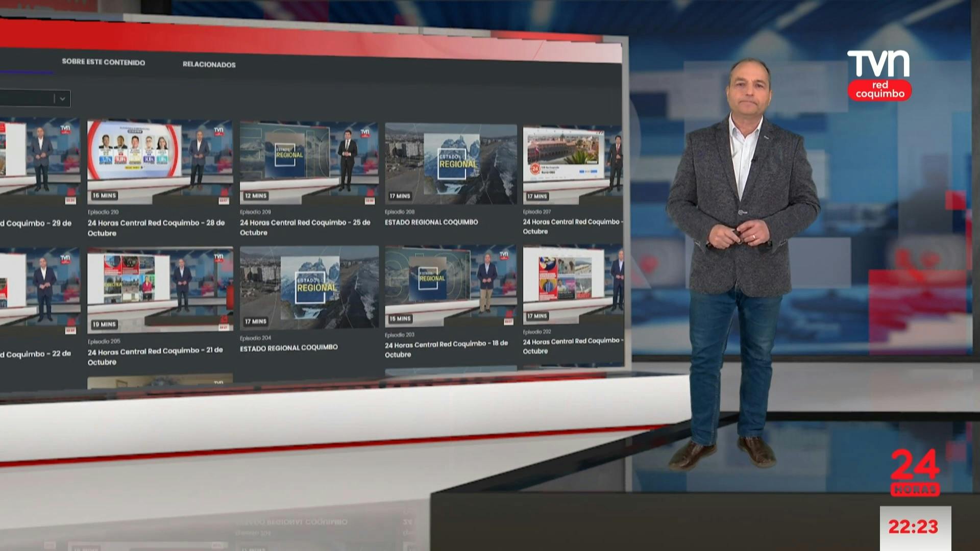
Task: Click the 'Episodio 207' label
Action: point(537,211)
